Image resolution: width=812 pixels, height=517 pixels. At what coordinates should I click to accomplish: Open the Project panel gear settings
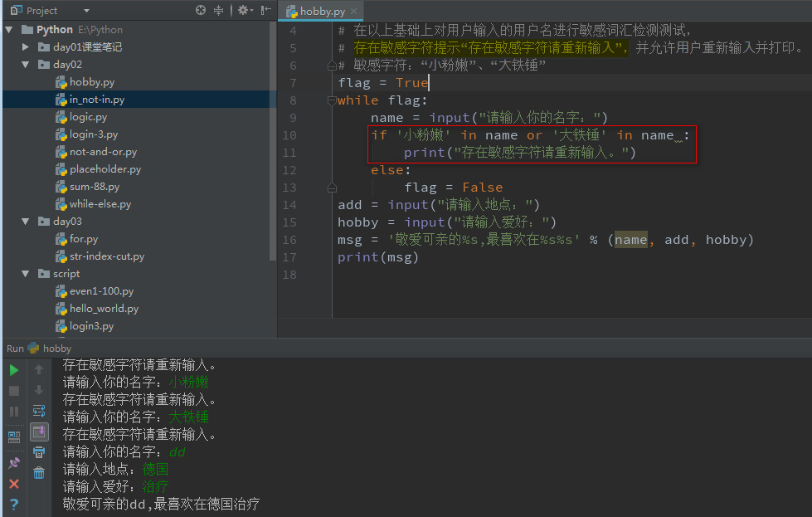[x=244, y=10]
